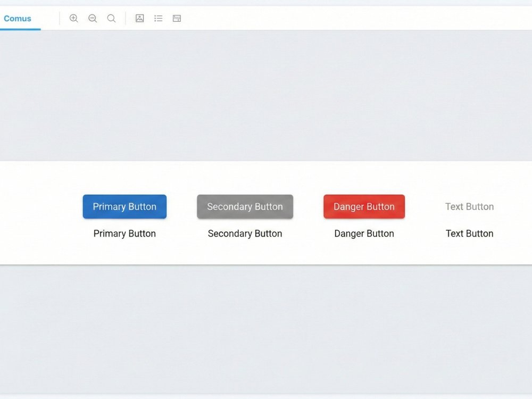The width and height of the screenshot is (532, 399).
Task: Select the black Danger Button caption text
Action: (364, 234)
